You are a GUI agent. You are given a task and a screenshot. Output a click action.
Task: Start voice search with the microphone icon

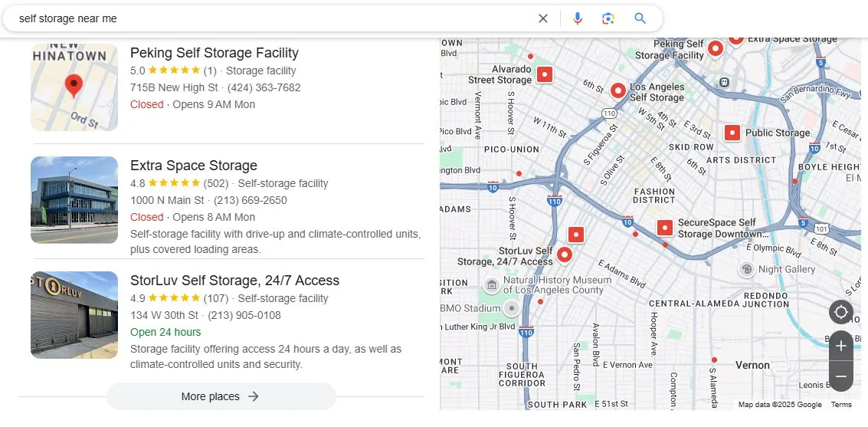click(x=578, y=18)
